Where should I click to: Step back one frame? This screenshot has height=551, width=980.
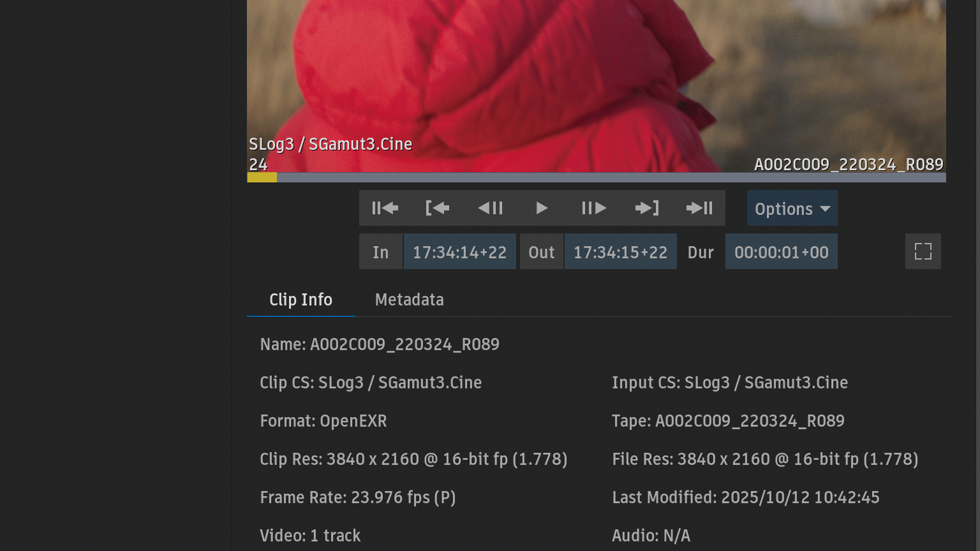click(x=490, y=208)
